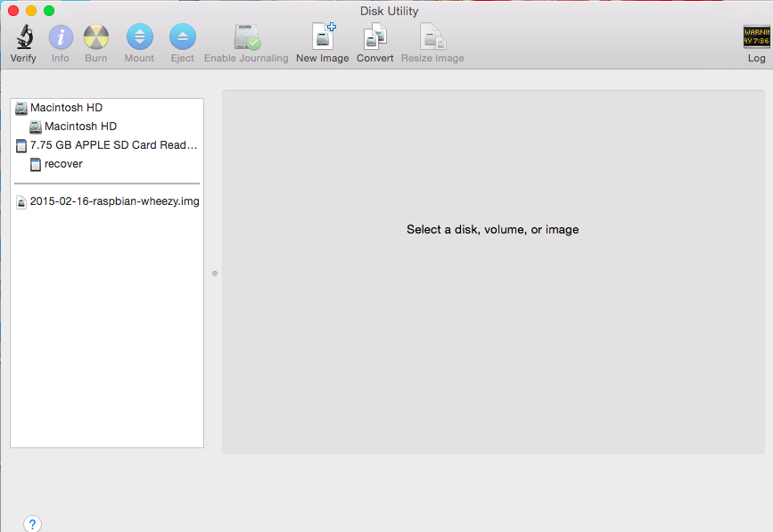
Task: Click the Burn disc icon
Action: [x=95, y=37]
